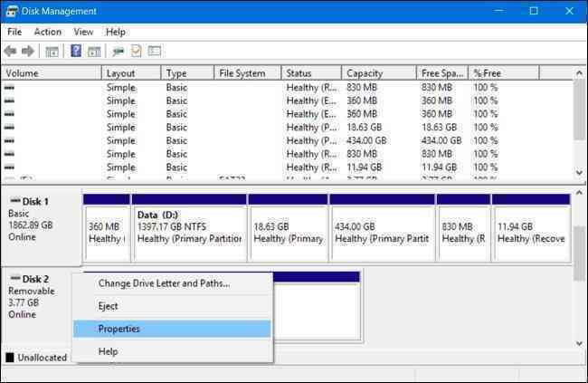Select volume icon in 11.94 GB row

[9, 168]
